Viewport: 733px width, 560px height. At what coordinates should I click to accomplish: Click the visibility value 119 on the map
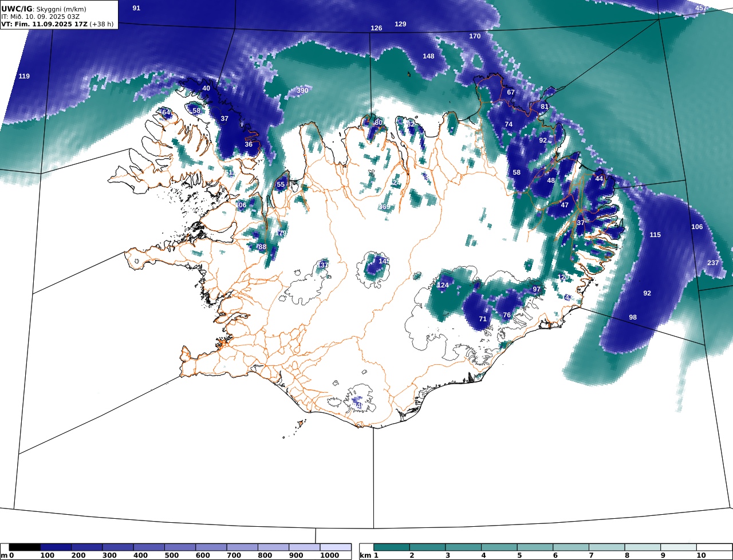[24, 76]
